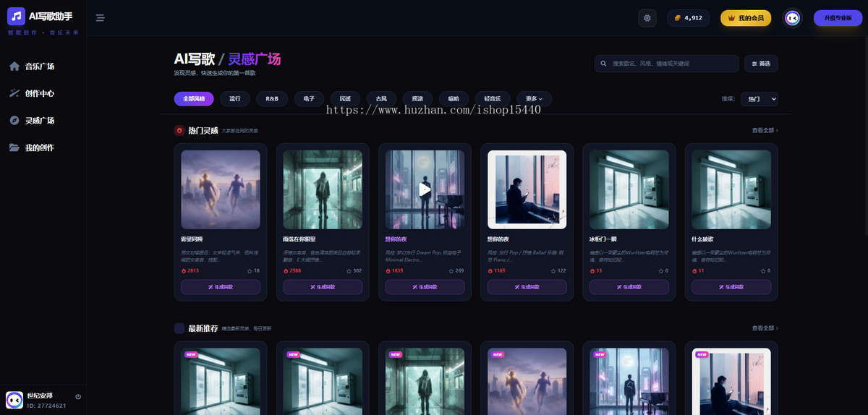Click the magic wand icon beside 创作中心

pyautogui.click(x=14, y=93)
